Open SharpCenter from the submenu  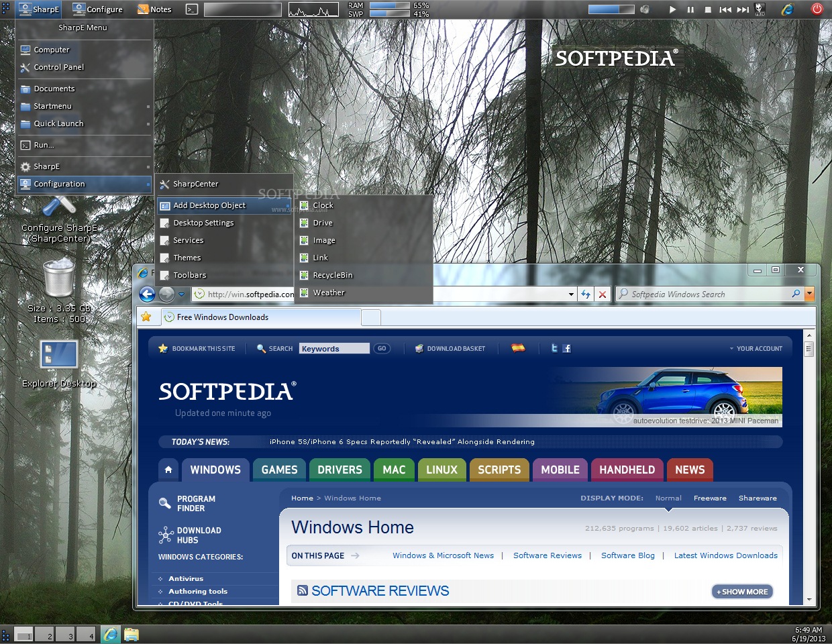click(x=224, y=184)
